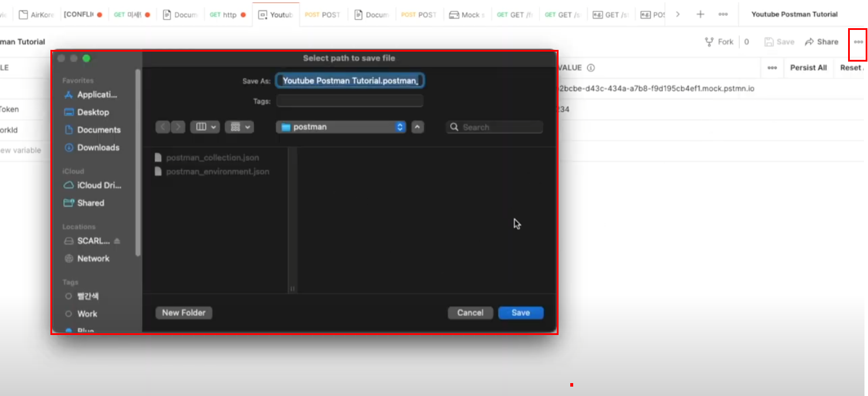Click Persist All
The width and height of the screenshot is (868, 396).
(808, 67)
